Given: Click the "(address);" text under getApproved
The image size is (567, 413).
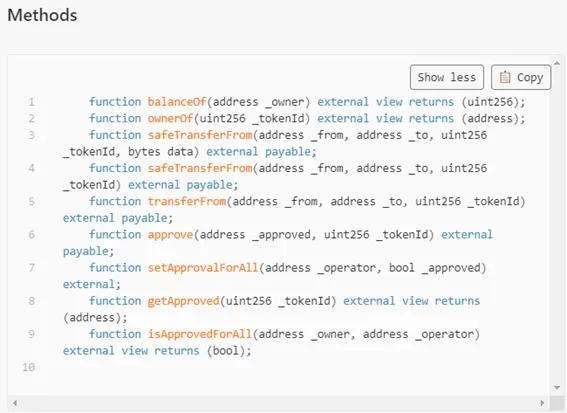Looking at the screenshot, I should (95, 318).
